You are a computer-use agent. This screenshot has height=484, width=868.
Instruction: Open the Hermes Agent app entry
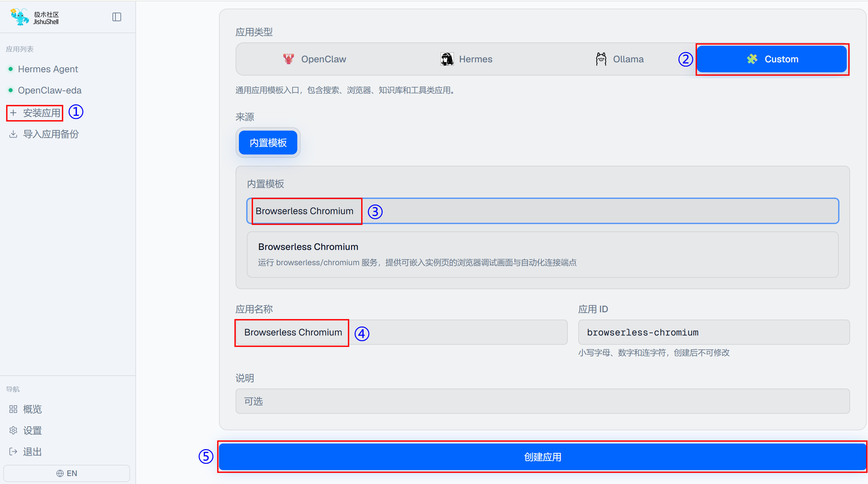tap(47, 69)
